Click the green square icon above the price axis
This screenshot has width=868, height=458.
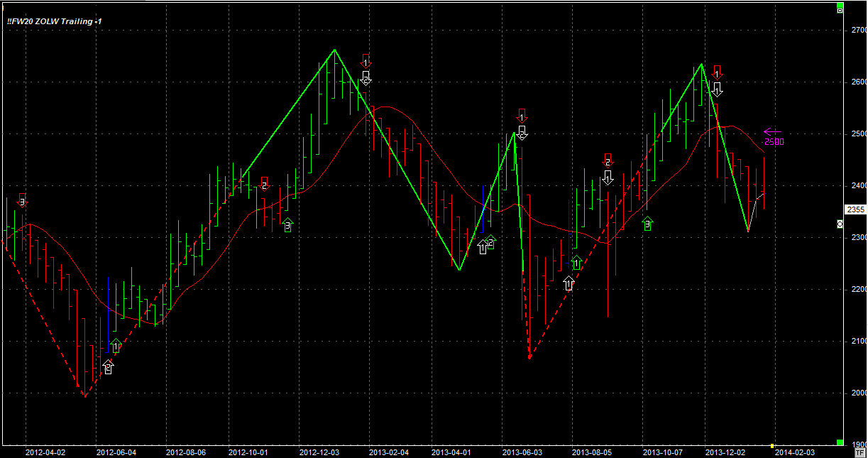click(840, 10)
